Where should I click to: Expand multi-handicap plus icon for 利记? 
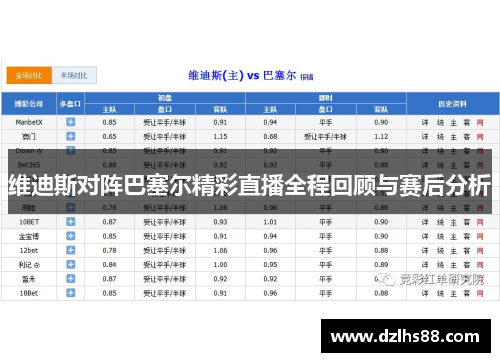tap(71, 265)
